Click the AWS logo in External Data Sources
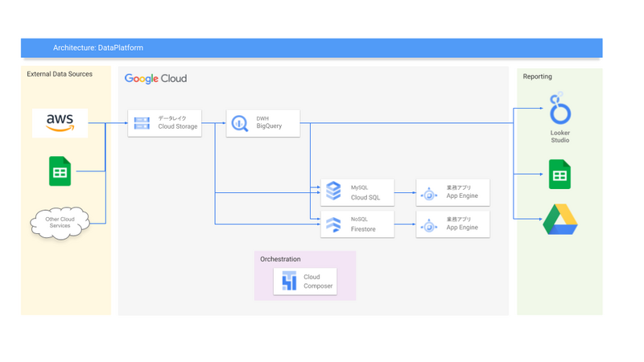644x362 pixels. [60, 123]
